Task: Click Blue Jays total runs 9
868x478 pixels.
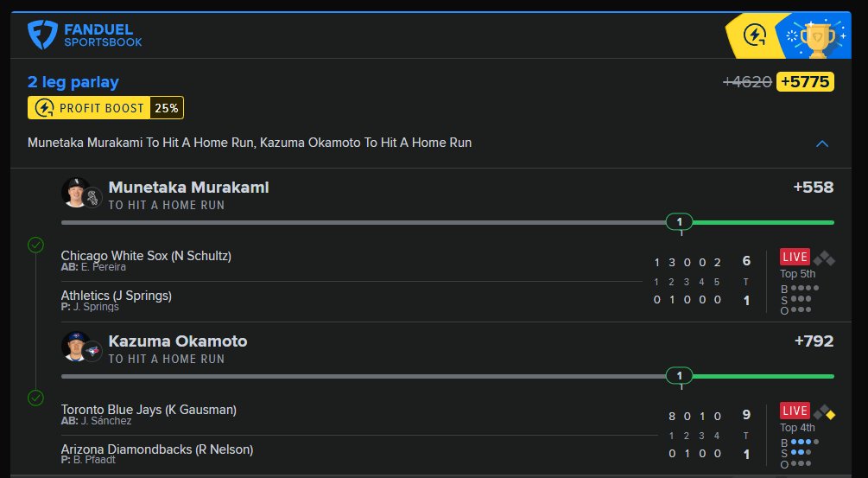Action: (x=746, y=415)
